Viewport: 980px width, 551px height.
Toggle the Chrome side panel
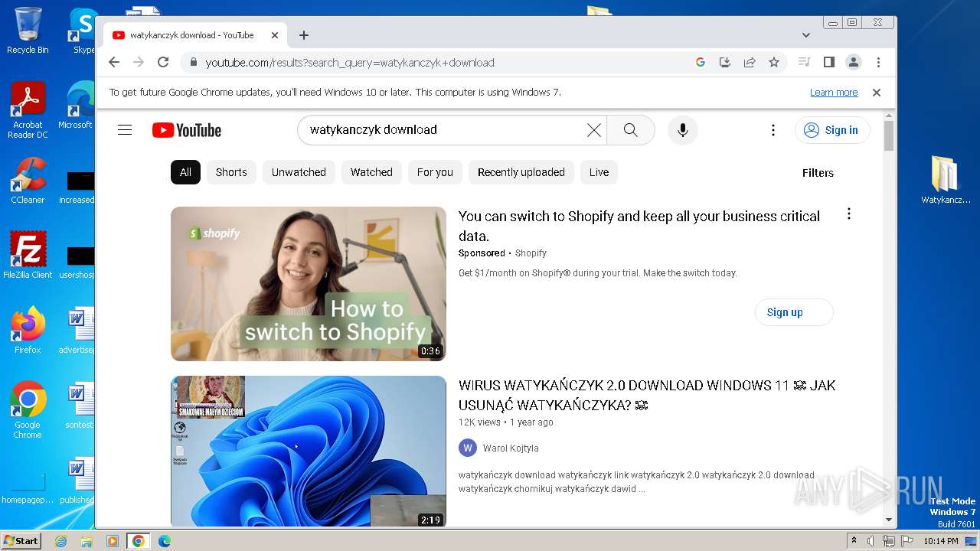(828, 63)
